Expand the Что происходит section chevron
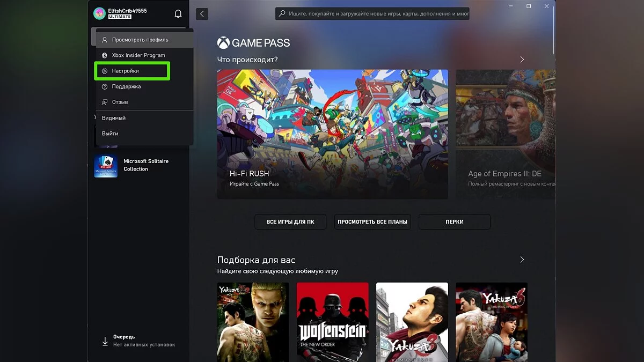The width and height of the screenshot is (644, 362). coord(522,60)
